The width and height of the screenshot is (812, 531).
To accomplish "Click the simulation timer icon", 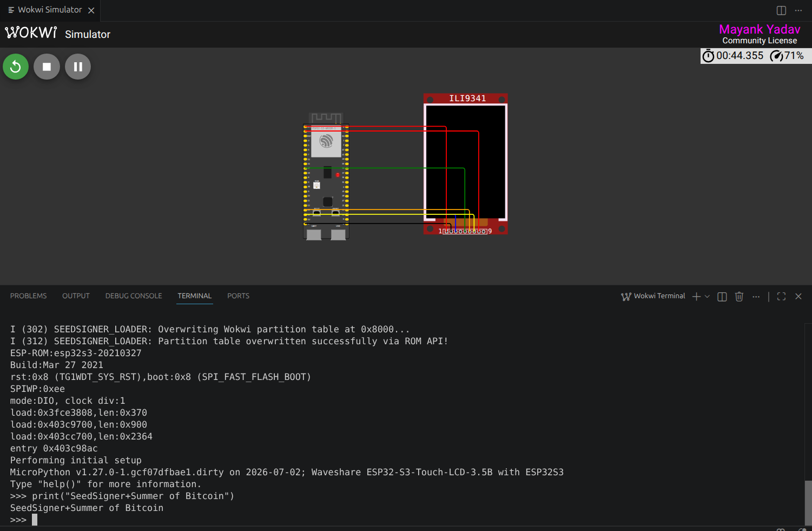I will (708, 56).
